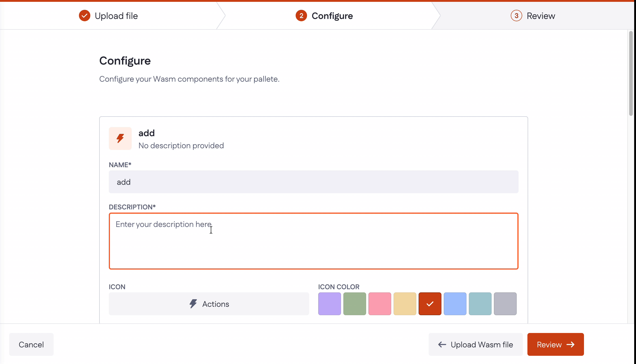636x364 pixels.
Task: Click the step 3 circle badge
Action: 516,16
